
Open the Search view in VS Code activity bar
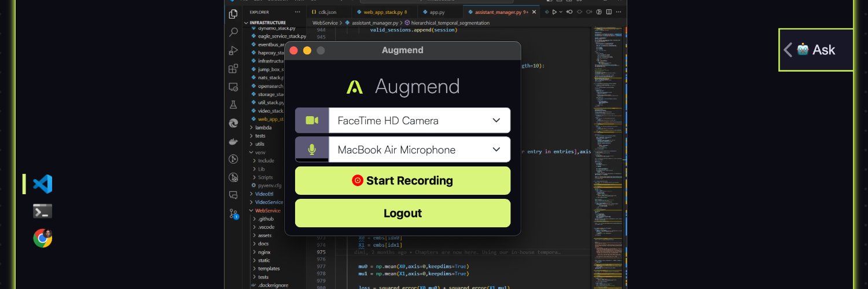pyautogui.click(x=233, y=32)
